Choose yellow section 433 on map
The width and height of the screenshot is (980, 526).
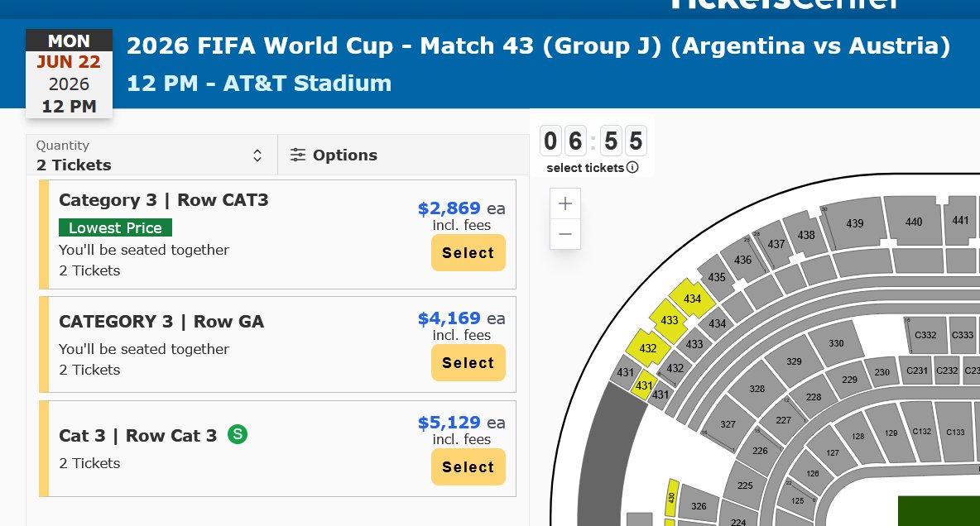click(x=670, y=320)
